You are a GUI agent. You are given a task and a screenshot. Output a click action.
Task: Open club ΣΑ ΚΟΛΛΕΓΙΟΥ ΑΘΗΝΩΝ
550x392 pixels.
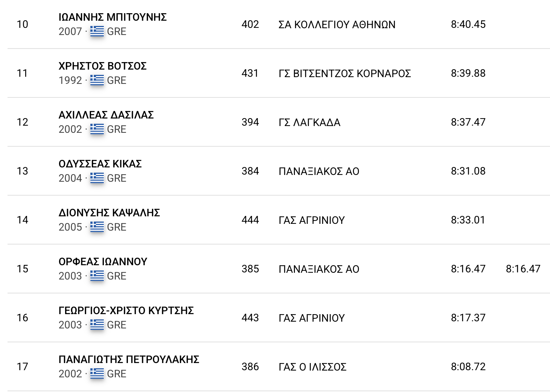[x=337, y=25]
